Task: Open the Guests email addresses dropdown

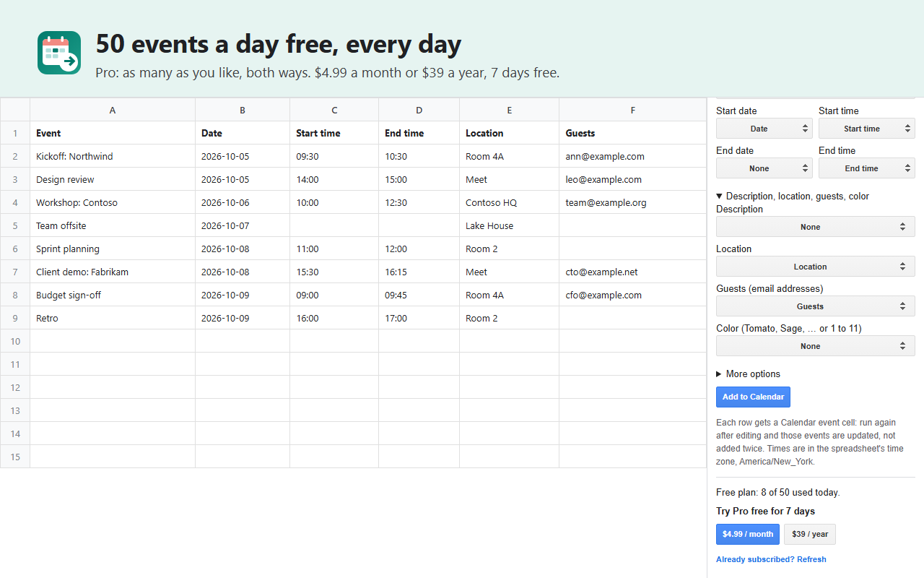Action: 816,306
